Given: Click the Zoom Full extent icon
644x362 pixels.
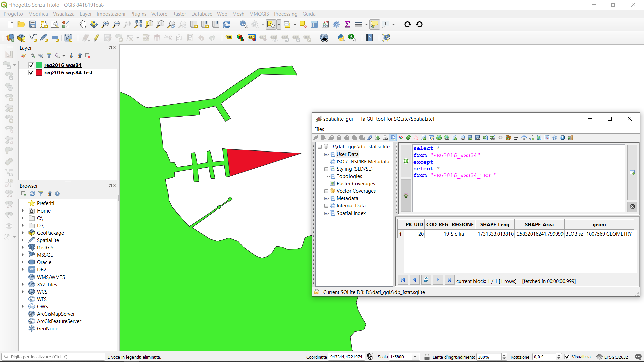Looking at the screenshot, I should coord(138,24).
